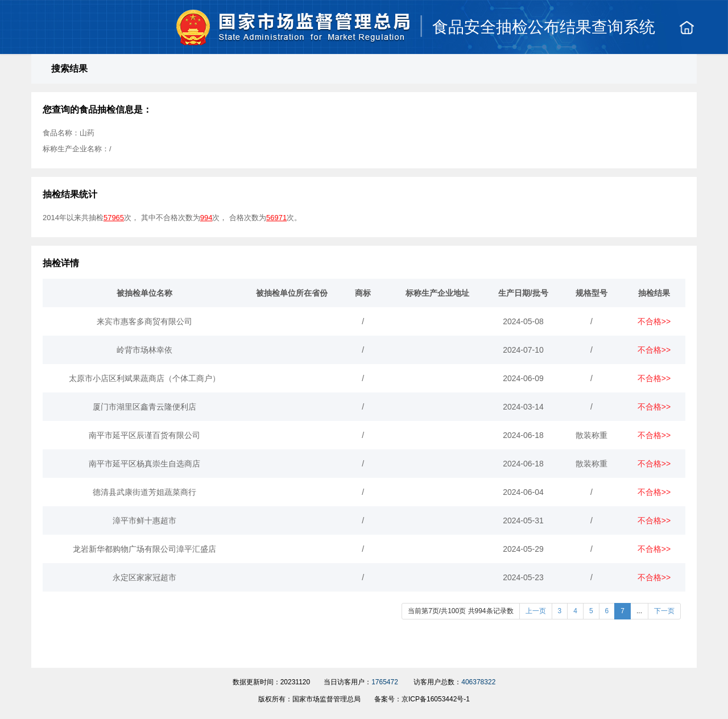Click company name 来宾市惠客多商贸有限公司
Viewport: 728px width, 719px height.
[x=144, y=321]
